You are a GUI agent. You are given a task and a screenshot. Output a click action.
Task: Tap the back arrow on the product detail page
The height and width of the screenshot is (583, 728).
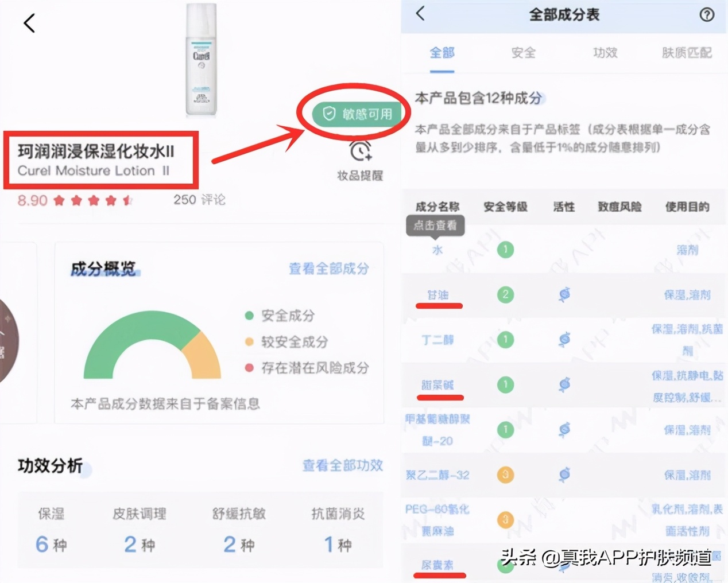(29, 23)
